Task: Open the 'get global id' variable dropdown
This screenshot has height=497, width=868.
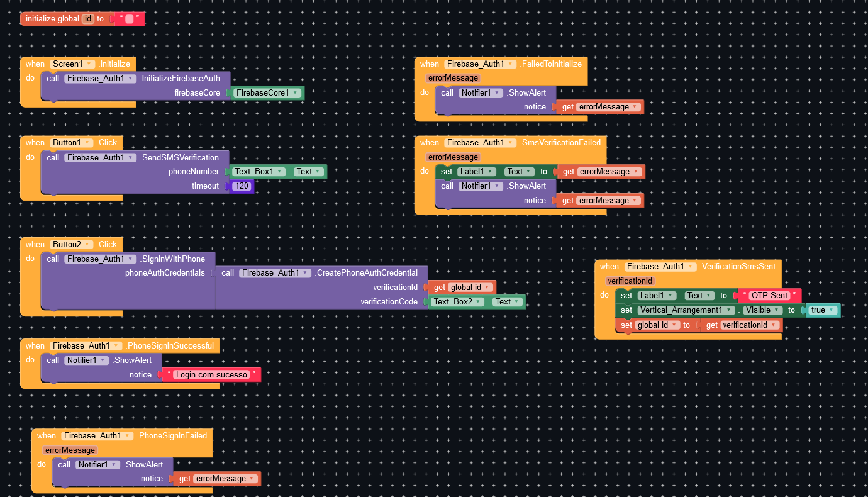Action: 470,288
